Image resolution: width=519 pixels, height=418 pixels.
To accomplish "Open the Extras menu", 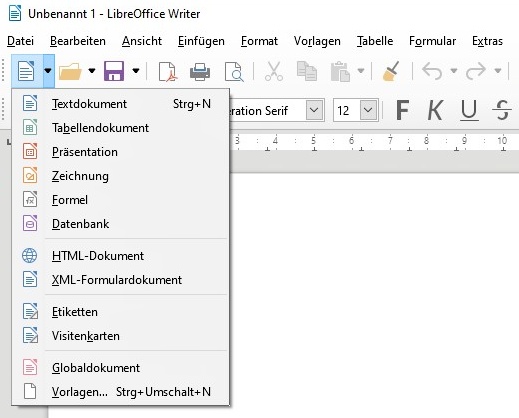I will [487, 41].
